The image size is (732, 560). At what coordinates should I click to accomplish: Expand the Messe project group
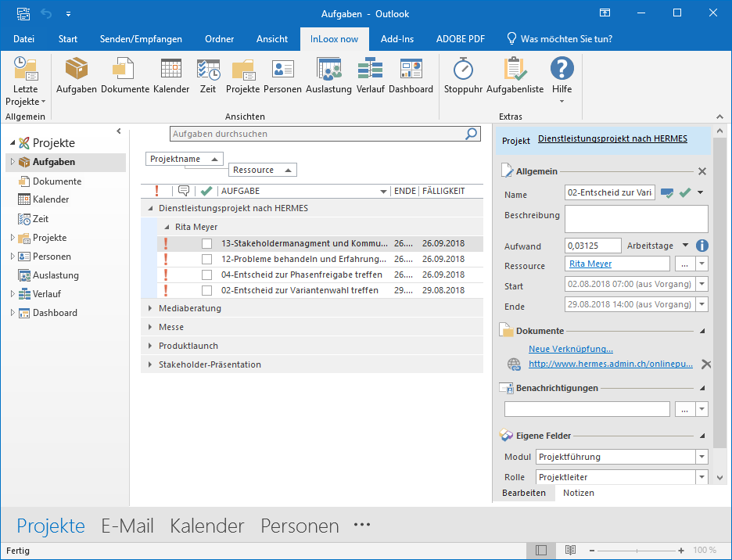click(150, 327)
